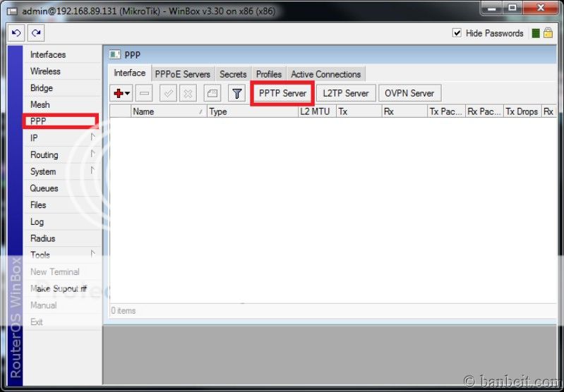Viewport: 564px width, 392px height.
Task: Click the Redo arrow icon
Action: click(35, 33)
